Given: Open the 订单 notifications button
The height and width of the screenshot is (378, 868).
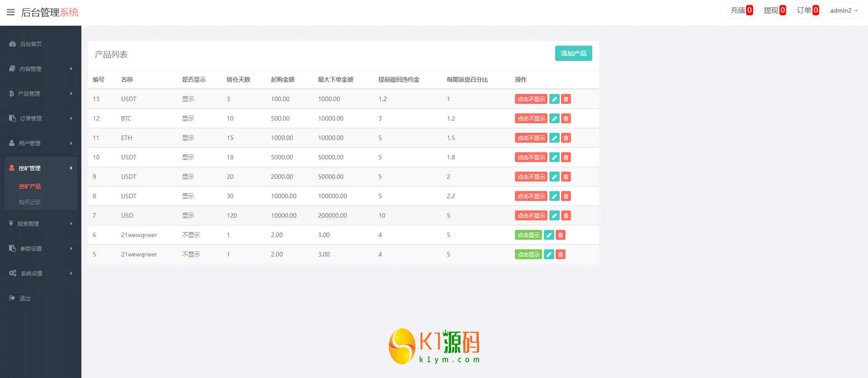Looking at the screenshot, I should (x=808, y=10).
